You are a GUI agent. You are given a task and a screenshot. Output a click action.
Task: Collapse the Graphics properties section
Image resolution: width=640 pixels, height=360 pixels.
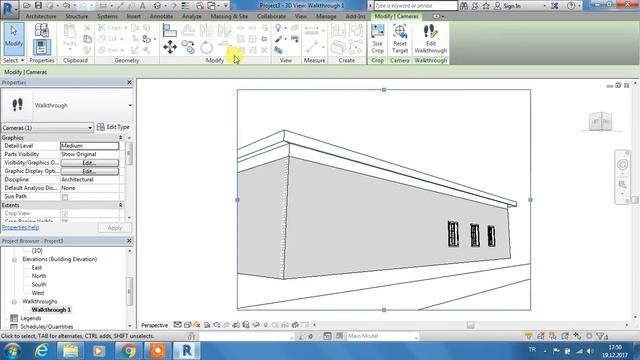pyautogui.click(x=120, y=138)
